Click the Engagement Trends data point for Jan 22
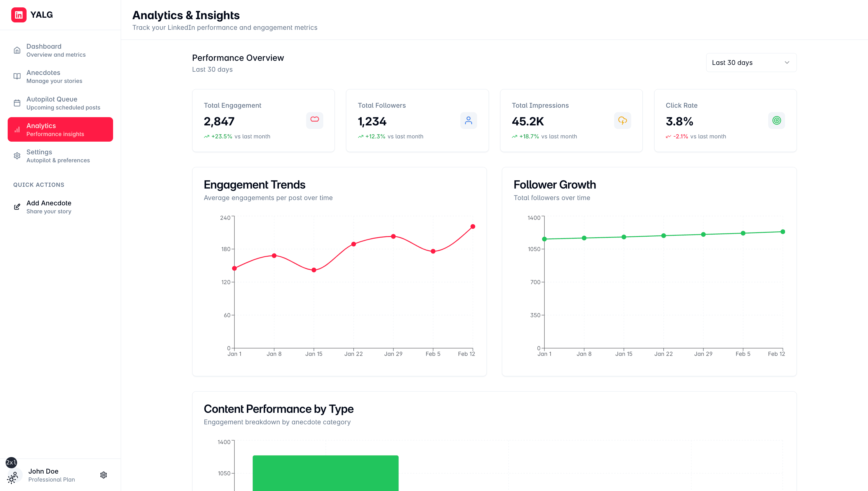Screen dimensions: 868x491 353,244
